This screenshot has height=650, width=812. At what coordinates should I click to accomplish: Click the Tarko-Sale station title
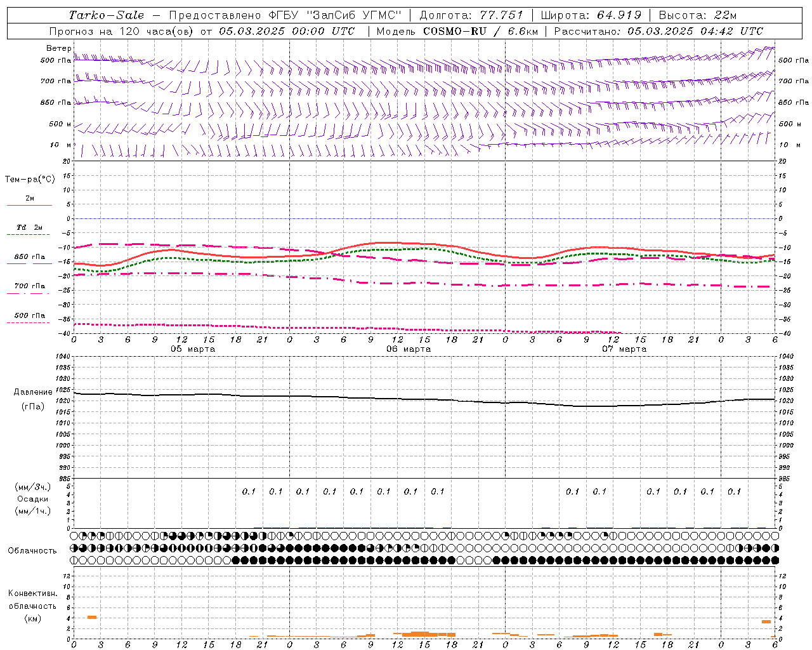pyautogui.click(x=107, y=15)
